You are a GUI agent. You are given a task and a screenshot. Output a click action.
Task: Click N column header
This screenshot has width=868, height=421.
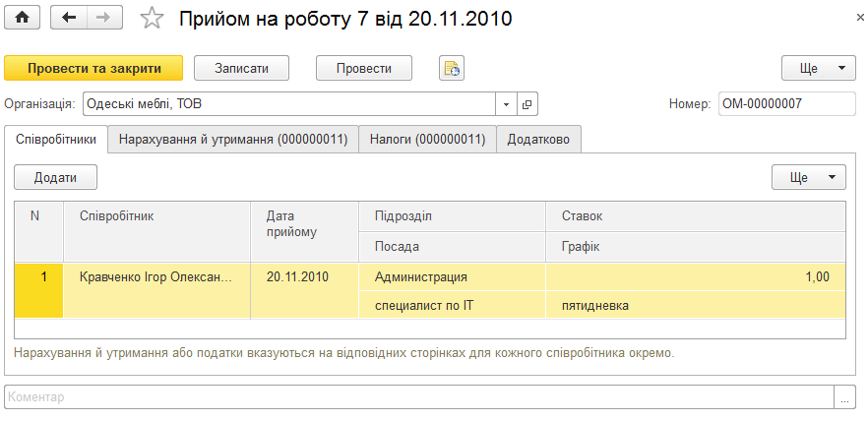[38, 232]
